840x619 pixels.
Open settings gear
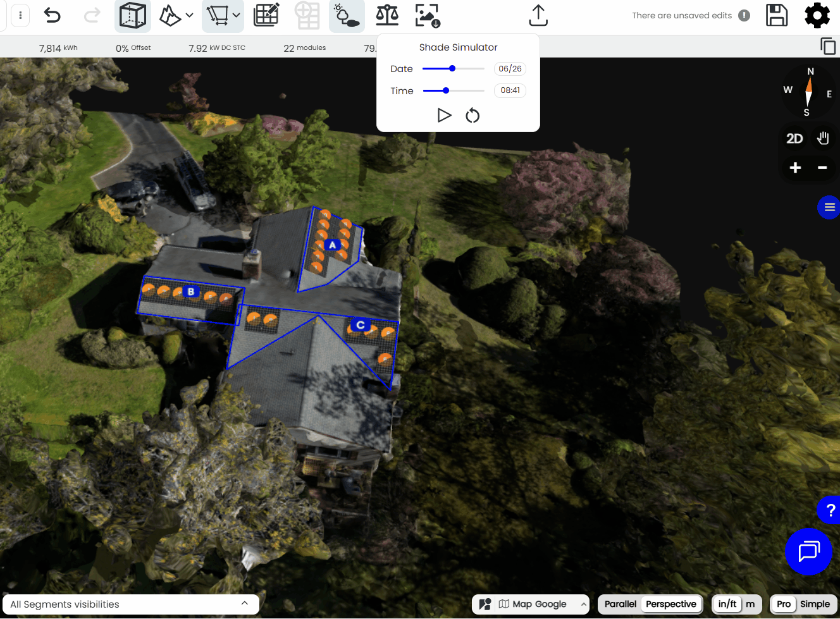[x=817, y=15]
